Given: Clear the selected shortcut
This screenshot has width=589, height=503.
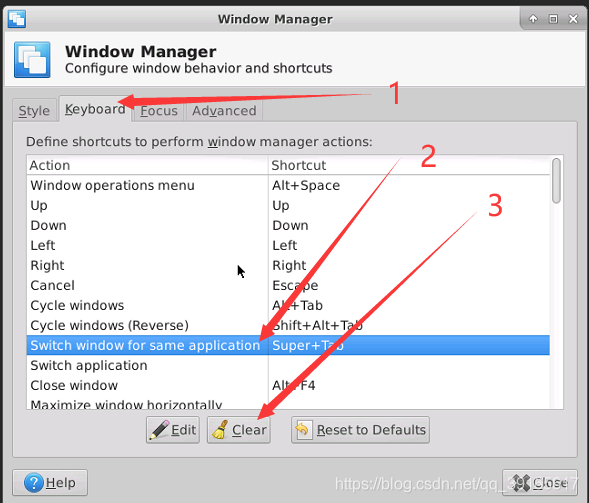Looking at the screenshot, I should click(x=239, y=430).
